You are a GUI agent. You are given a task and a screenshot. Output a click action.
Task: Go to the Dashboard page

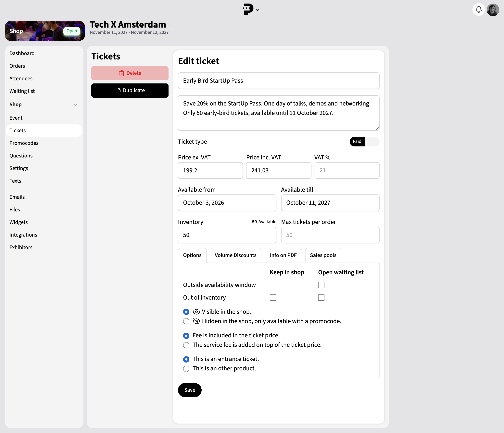(x=44, y=53)
